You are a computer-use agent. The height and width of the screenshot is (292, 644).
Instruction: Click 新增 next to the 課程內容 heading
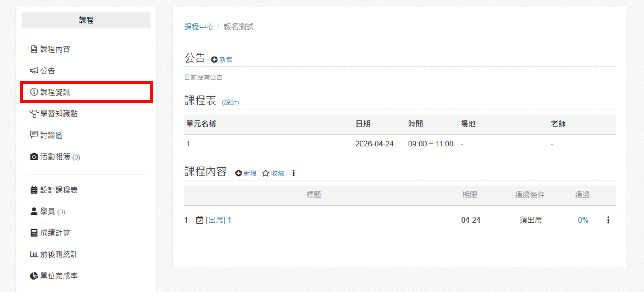pyautogui.click(x=246, y=173)
